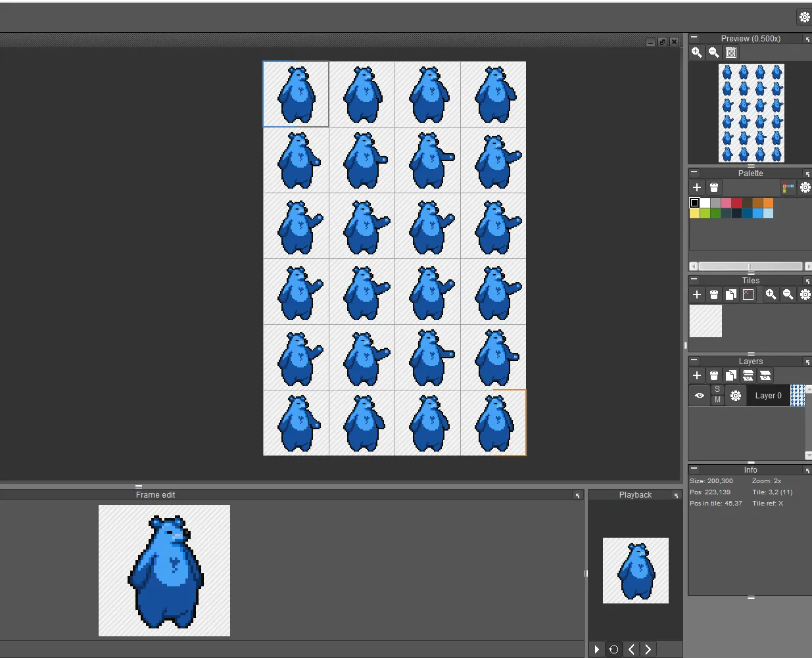Pick the pink palette swatch
This screenshot has width=812, height=658.
pos(726,202)
